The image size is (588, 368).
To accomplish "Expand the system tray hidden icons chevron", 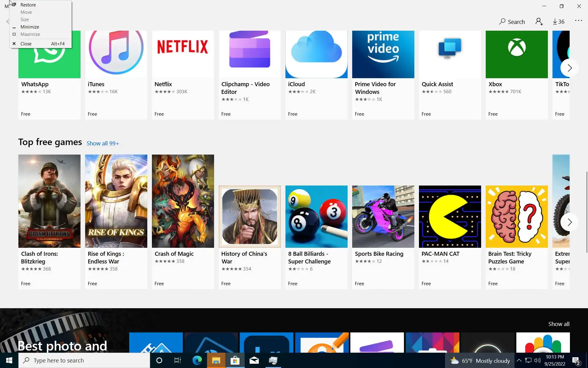I will click(x=519, y=360).
